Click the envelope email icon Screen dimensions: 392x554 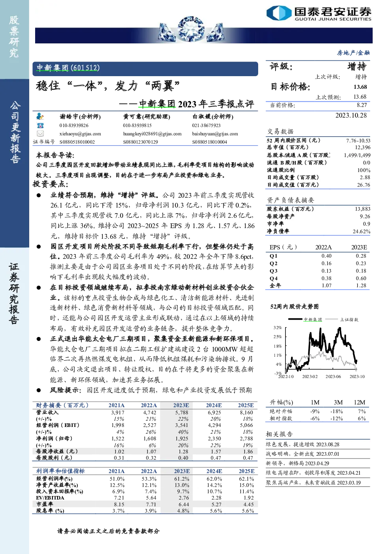tap(40, 134)
